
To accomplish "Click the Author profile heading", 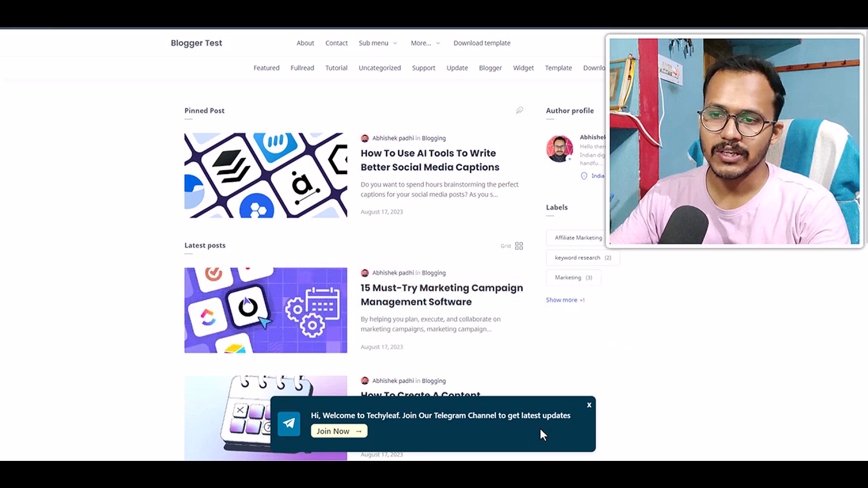I will [570, 111].
